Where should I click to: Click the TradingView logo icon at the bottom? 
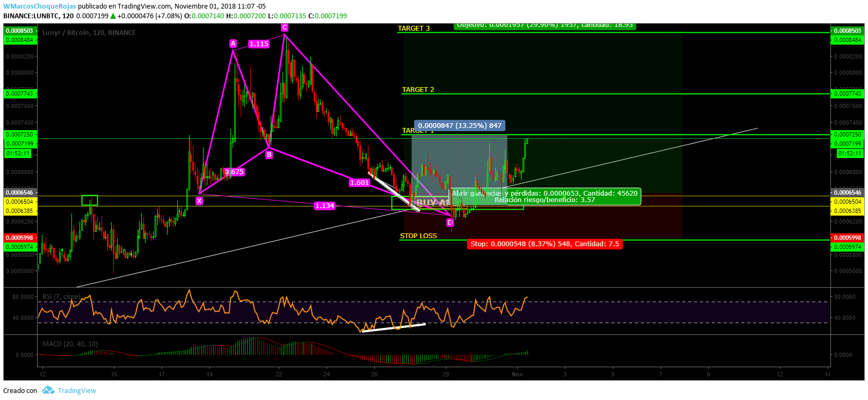point(48,390)
